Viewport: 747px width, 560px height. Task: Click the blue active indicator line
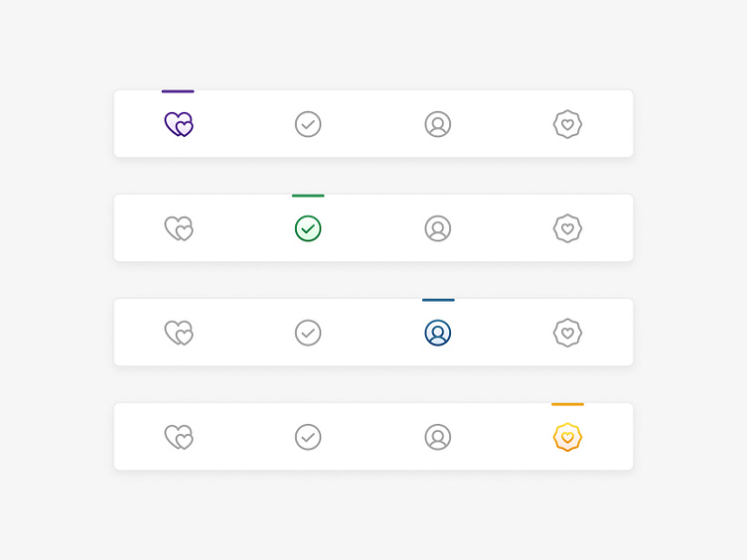tap(438, 300)
